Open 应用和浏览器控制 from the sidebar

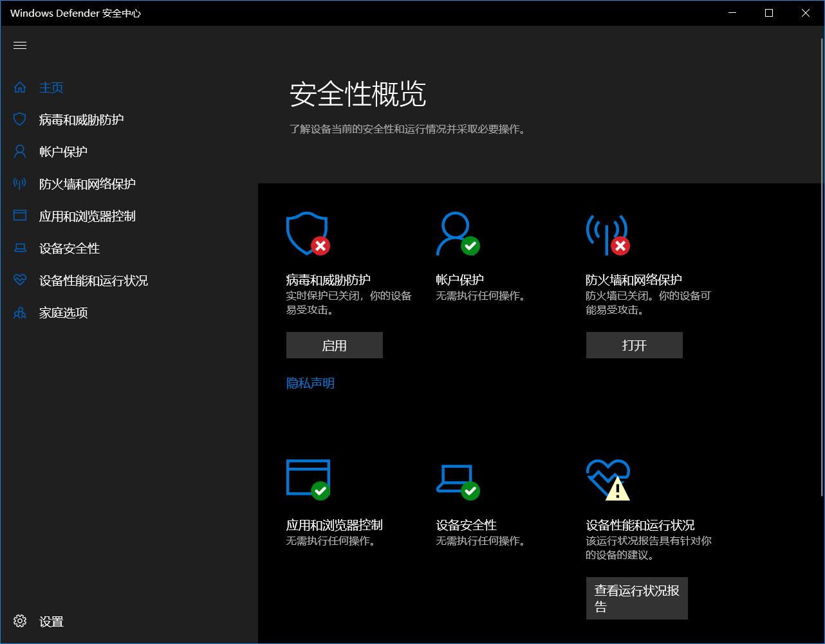point(88,216)
